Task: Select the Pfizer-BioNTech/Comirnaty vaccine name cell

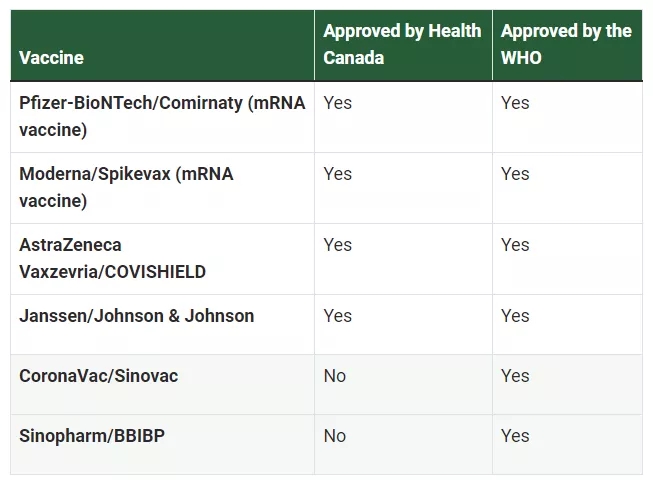Action: (162, 116)
